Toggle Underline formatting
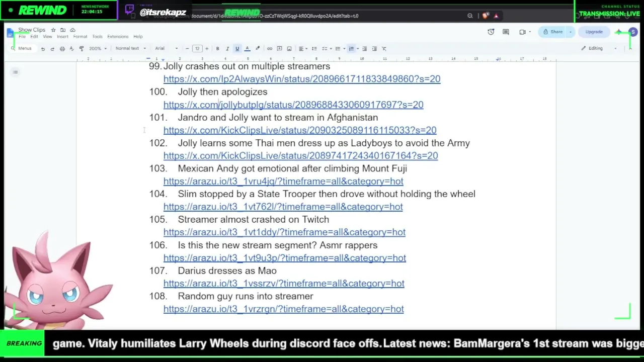Screen dimensions: 644x362 237,49
